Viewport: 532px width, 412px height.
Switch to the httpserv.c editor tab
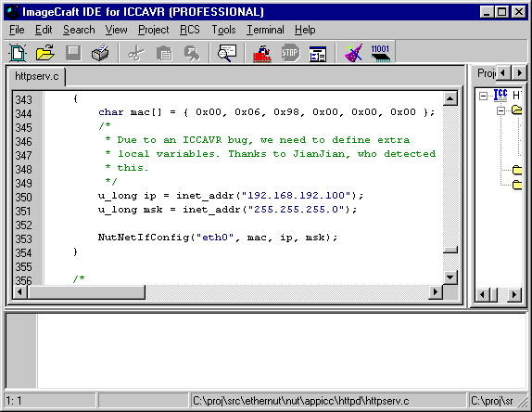tap(37, 76)
